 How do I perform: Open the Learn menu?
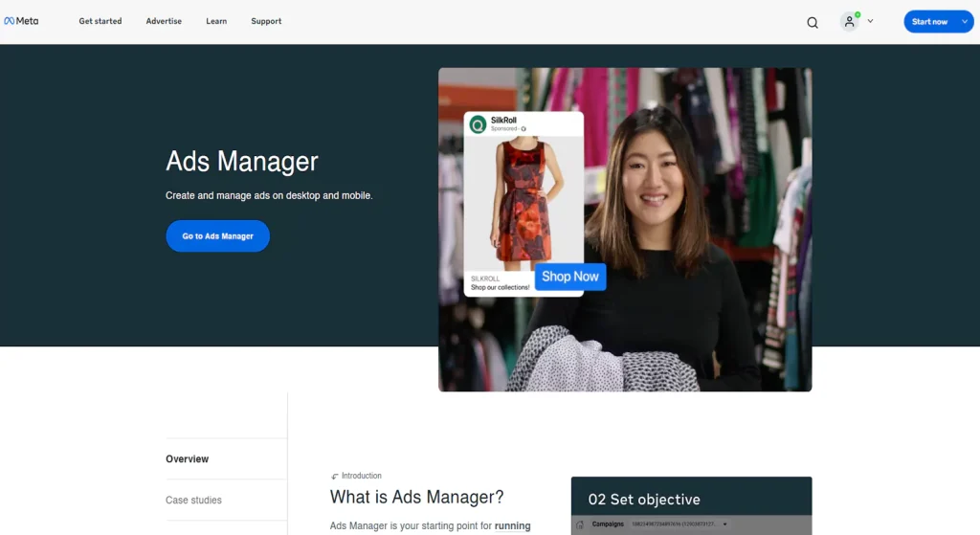click(216, 21)
